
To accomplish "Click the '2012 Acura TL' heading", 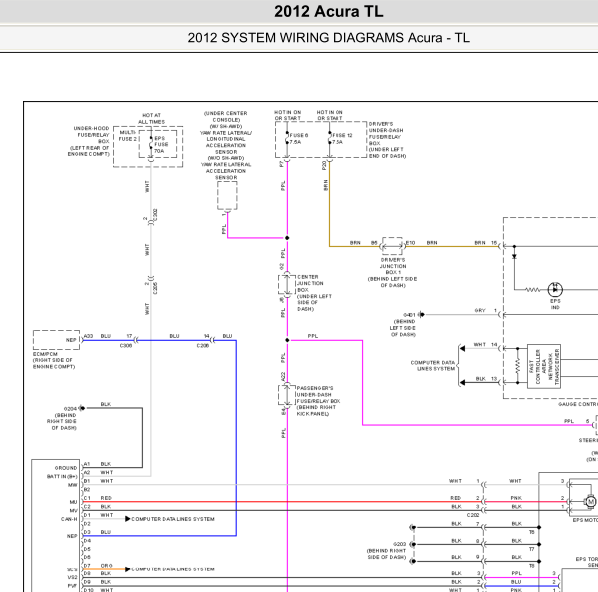I will [329, 11].
